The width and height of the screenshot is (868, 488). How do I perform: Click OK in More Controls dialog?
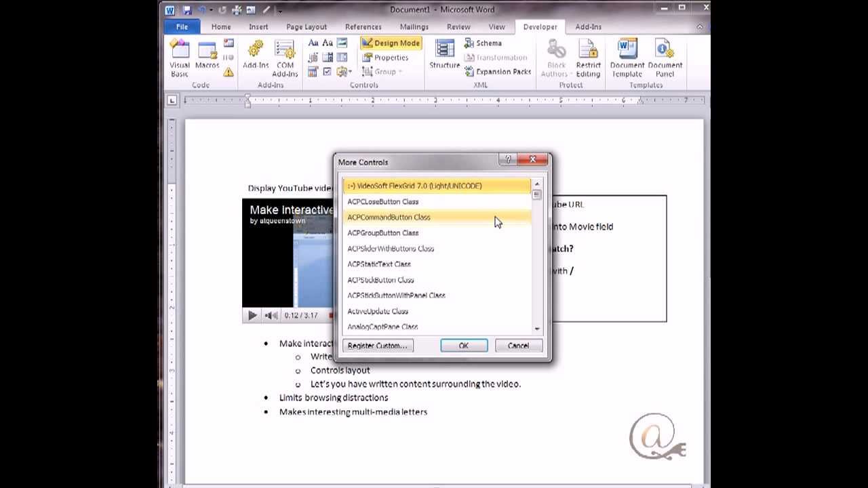tap(464, 346)
